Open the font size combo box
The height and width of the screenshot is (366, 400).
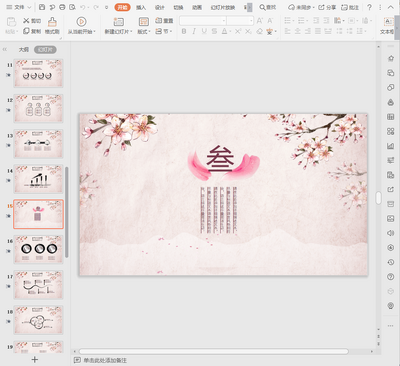click(x=240, y=21)
